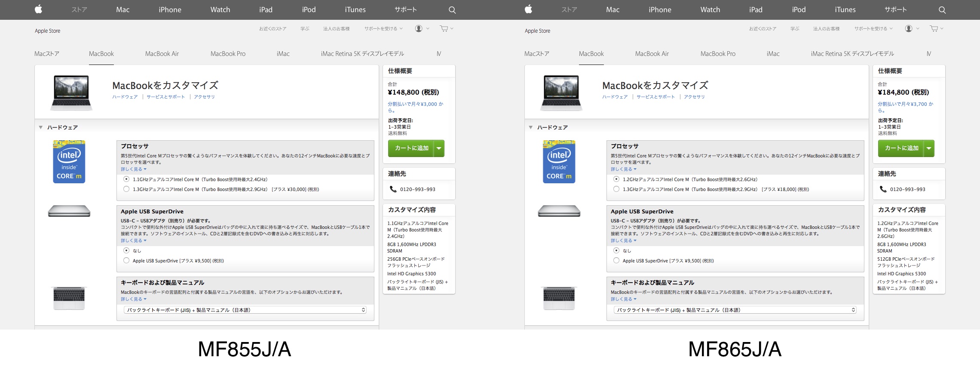Open the Watch menu on the MF855J/A page
Screen dimensions: 980x370
click(x=220, y=9)
